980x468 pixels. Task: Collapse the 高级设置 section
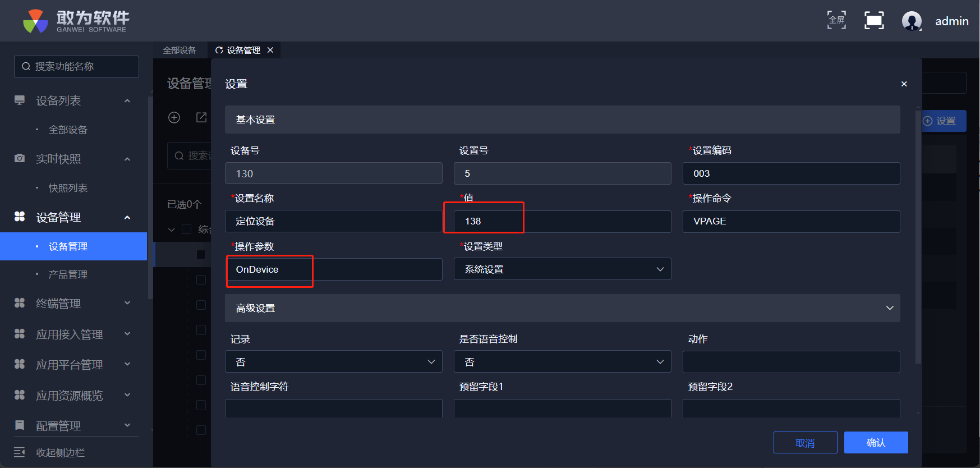890,308
